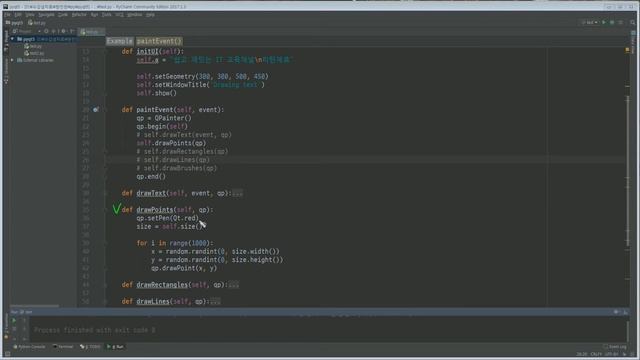Select the open editor file tab
The height and width of the screenshot is (360, 640).
pos(91,32)
